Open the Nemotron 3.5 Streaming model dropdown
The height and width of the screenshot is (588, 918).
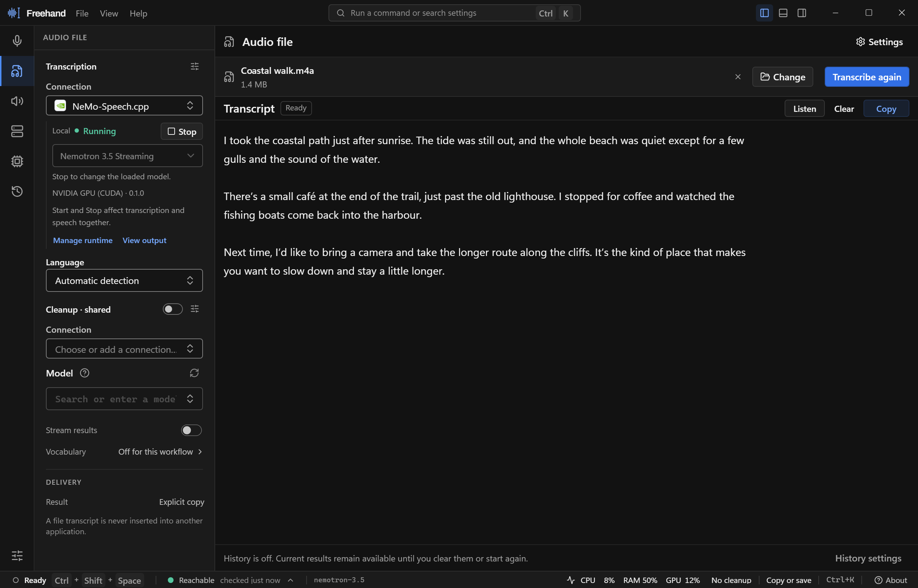pos(127,156)
